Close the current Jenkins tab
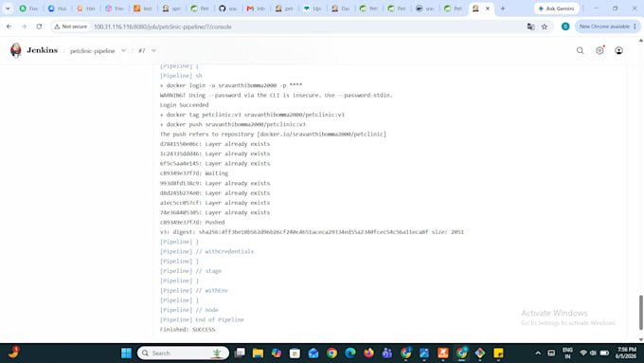Image resolution: width=644 pixels, height=363 pixels. click(488, 9)
